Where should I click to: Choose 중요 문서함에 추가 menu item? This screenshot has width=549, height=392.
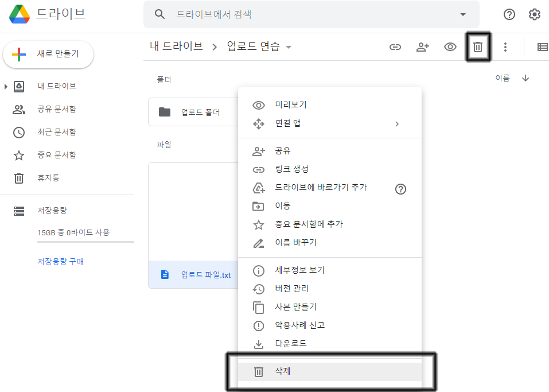(330, 224)
